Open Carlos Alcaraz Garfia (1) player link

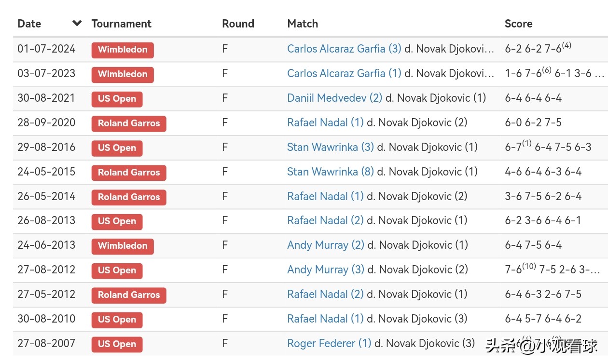[x=344, y=73]
